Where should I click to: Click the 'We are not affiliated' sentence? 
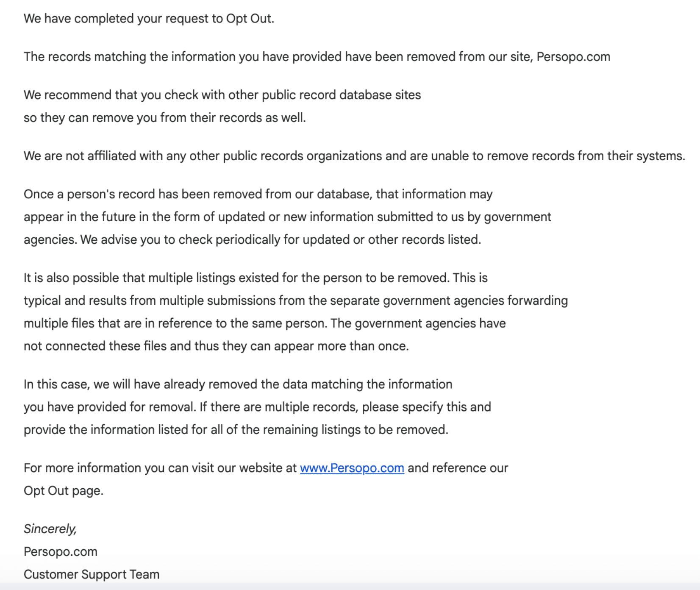pos(354,156)
